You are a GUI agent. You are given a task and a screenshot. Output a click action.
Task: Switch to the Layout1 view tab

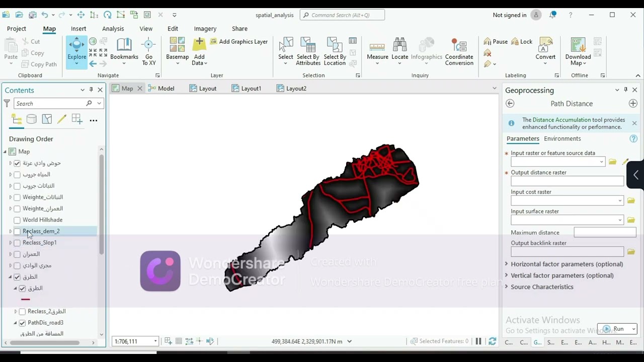click(247, 88)
